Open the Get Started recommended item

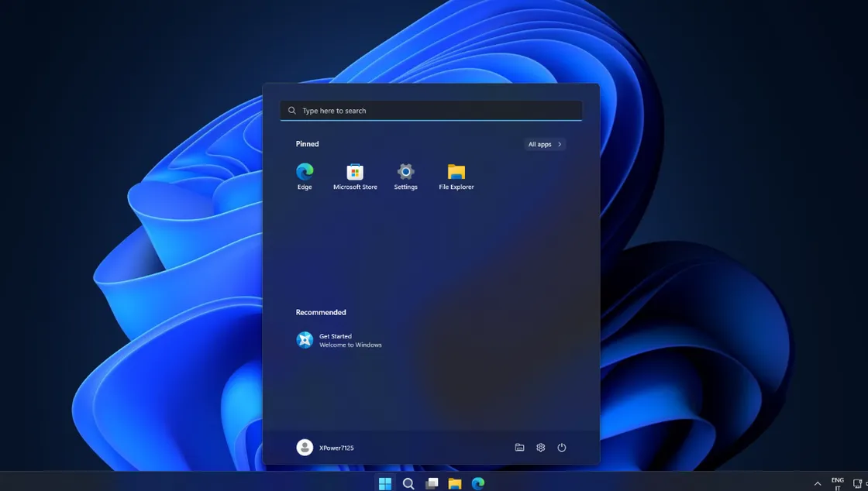click(x=341, y=339)
